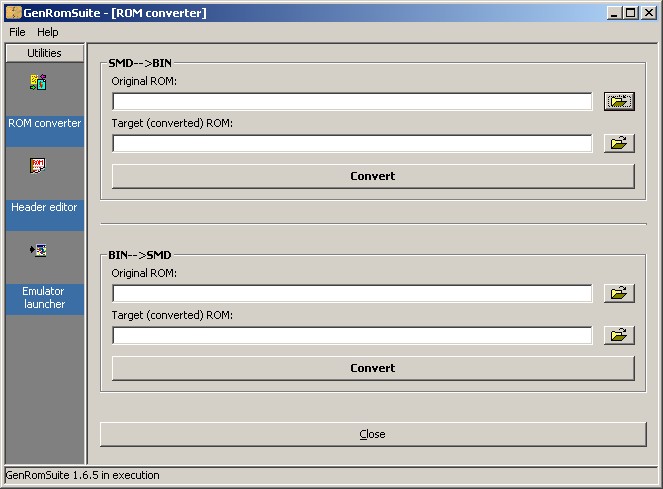Screen dimensions: 663x489
Task: Focus SMD-->BIN Original ROM input field
Action: [x=352, y=102]
